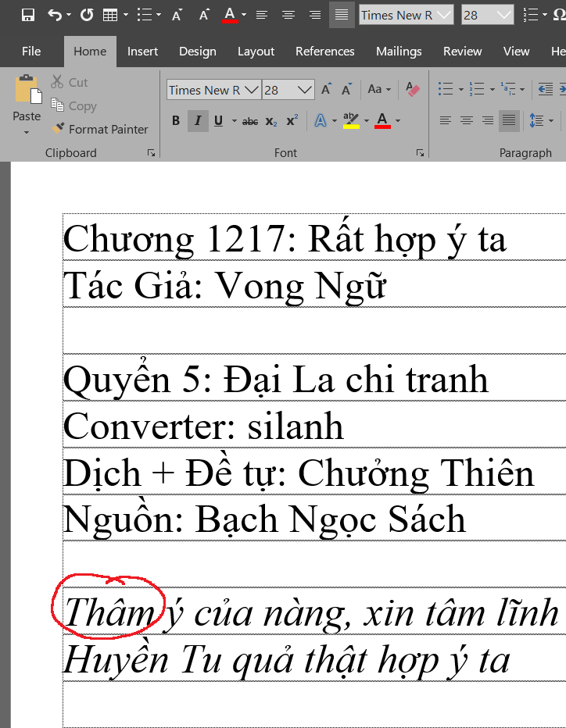Apply Text Effects and Typography

click(x=321, y=121)
